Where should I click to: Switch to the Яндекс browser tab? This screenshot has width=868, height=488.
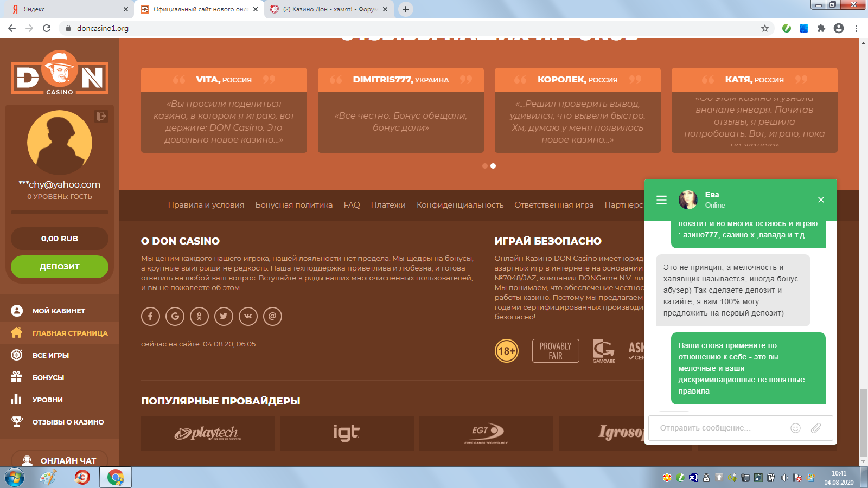(x=68, y=9)
